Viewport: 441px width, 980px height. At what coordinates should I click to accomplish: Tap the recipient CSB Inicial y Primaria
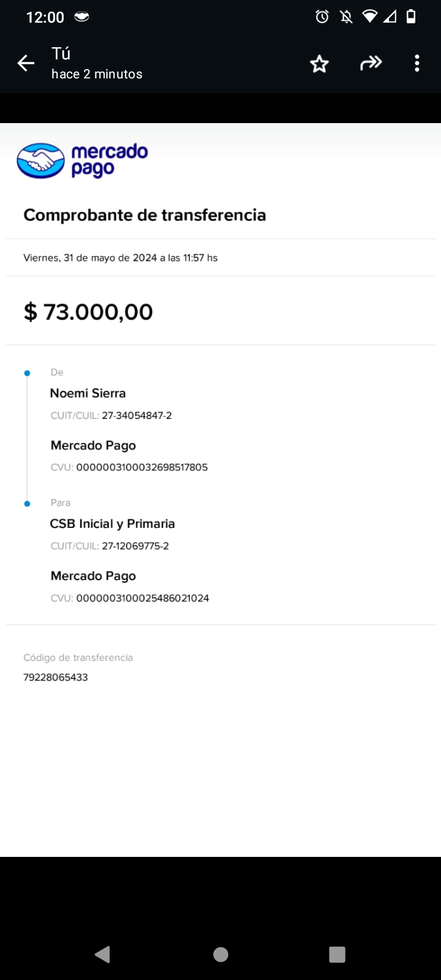pyautogui.click(x=112, y=524)
